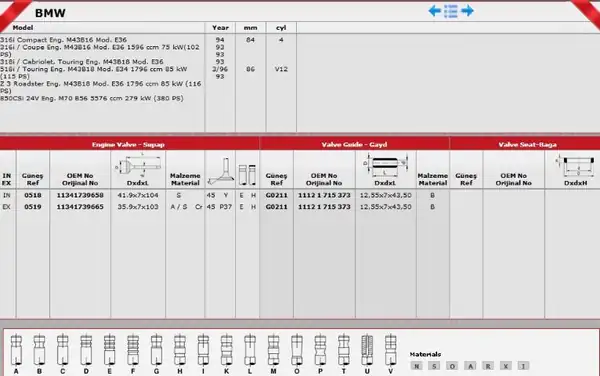
Task: Select valve tip type P diagram
Action: [320, 350]
